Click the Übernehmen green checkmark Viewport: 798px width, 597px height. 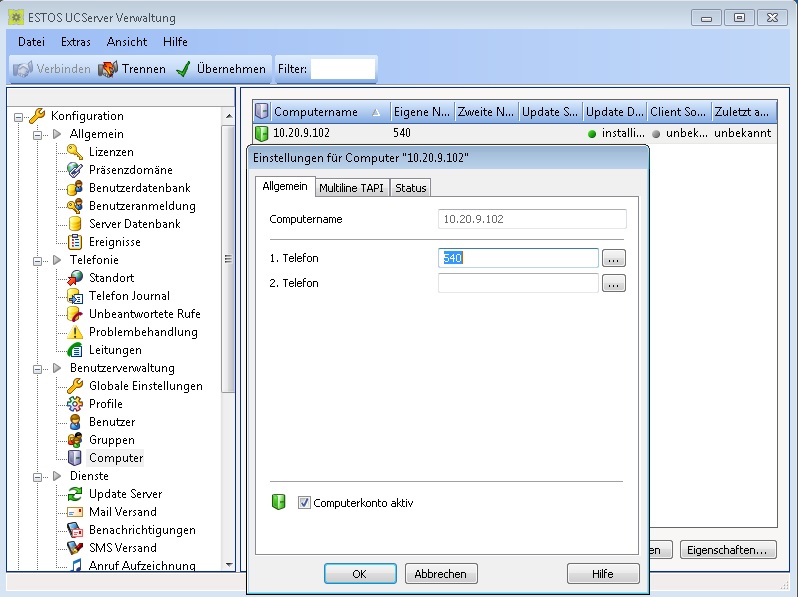tap(183, 69)
